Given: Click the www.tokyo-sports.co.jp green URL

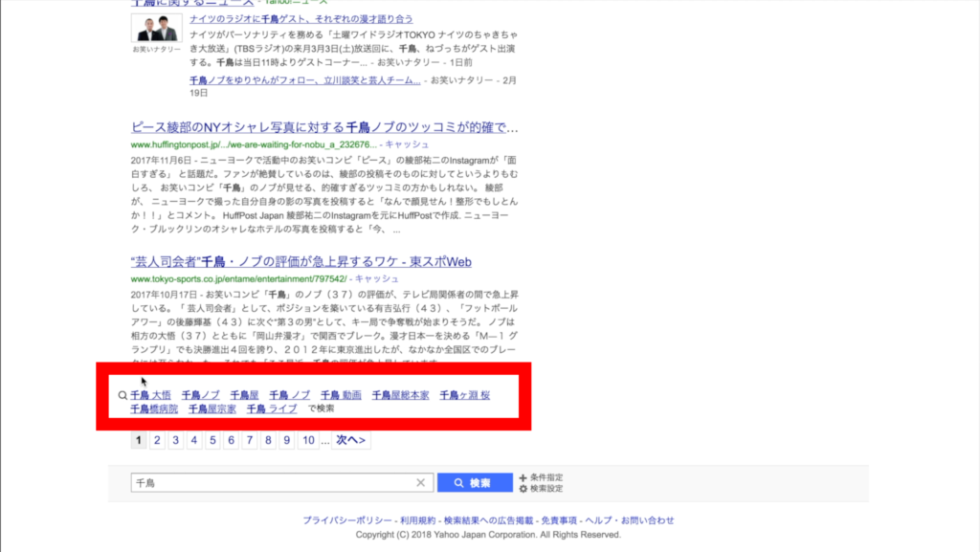Looking at the screenshot, I should 238,278.
